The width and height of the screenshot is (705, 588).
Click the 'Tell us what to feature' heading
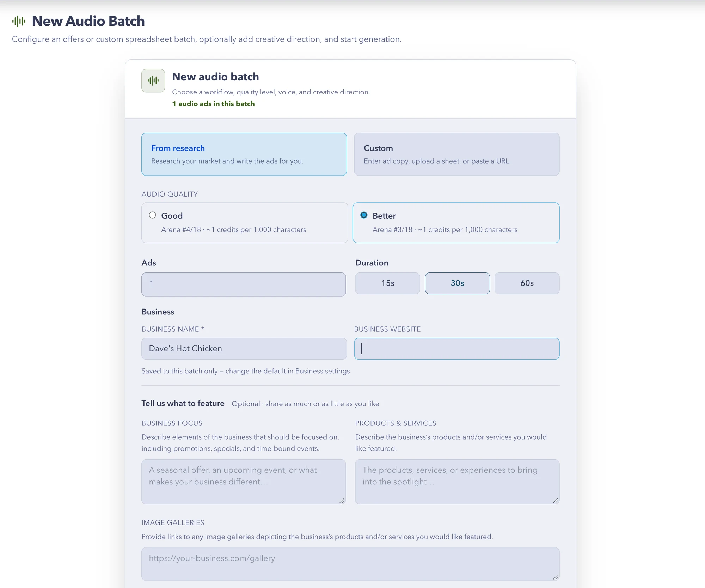point(183,403)
